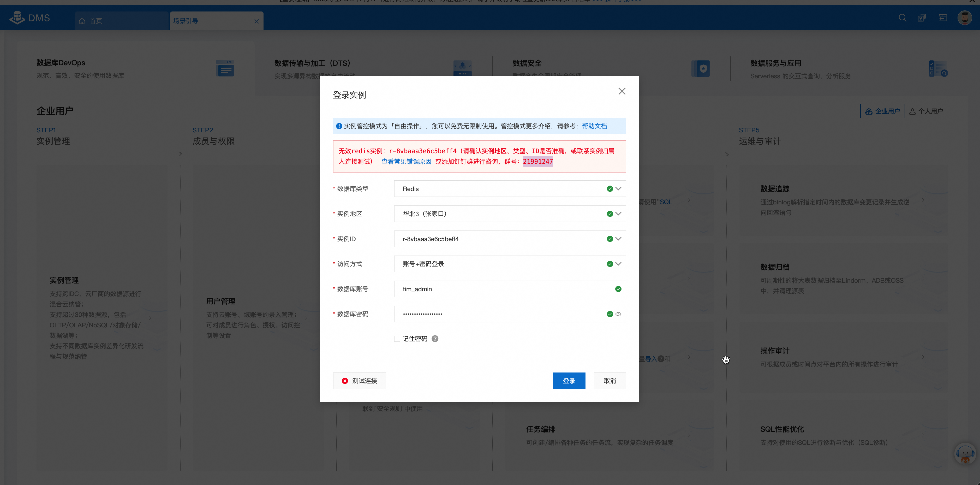Click the search icon in top bar
This screenshot has width=980, height=485.
[x=902, y=18]
